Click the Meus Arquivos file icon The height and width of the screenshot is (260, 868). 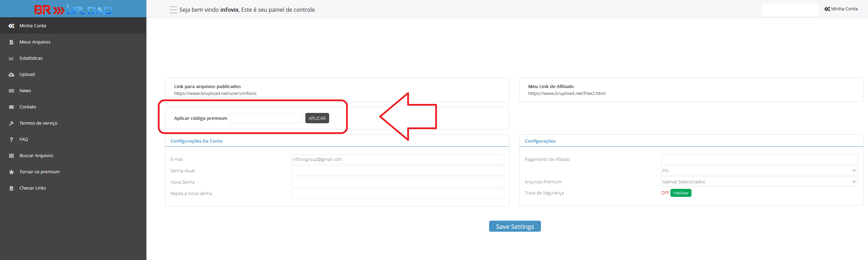(x=11, y=42)
